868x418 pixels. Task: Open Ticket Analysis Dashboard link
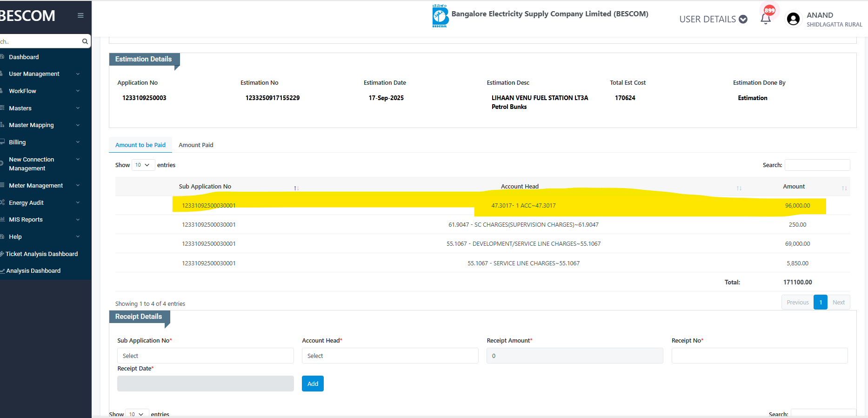click(42, 254)
